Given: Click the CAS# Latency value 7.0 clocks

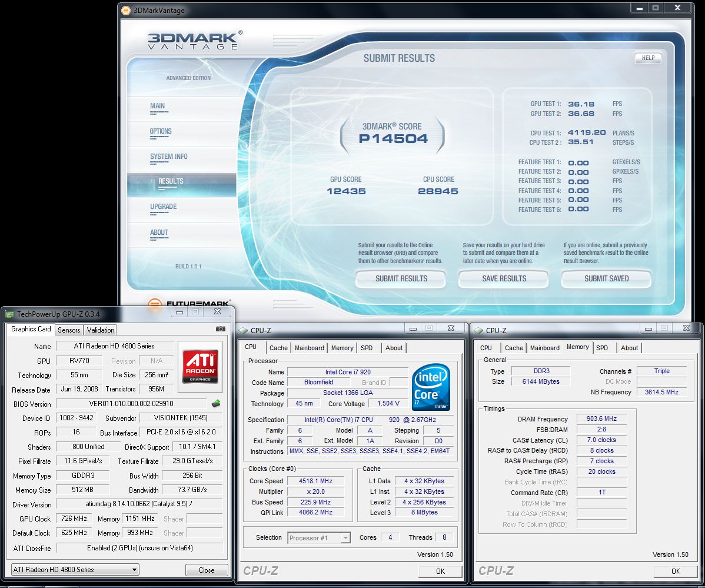Looking at the screenshot, I should point(601,440).
